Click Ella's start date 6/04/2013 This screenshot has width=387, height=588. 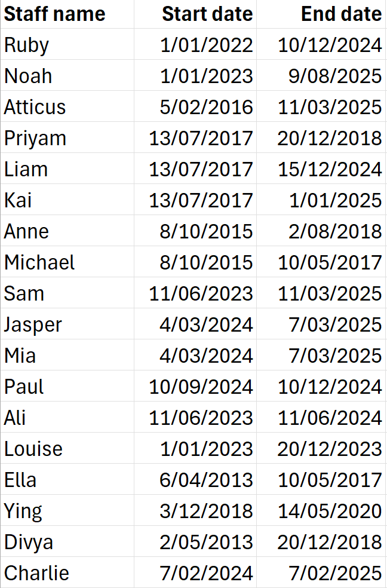(x=206, y=480)
